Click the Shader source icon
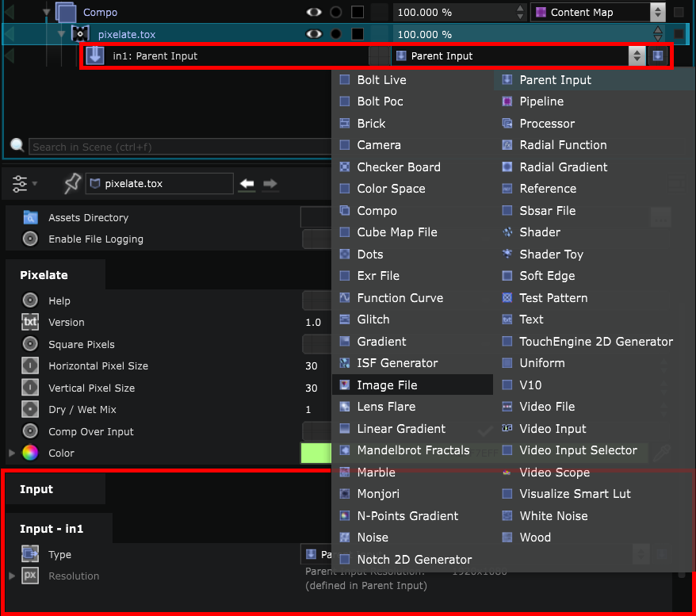 (507, 232)
